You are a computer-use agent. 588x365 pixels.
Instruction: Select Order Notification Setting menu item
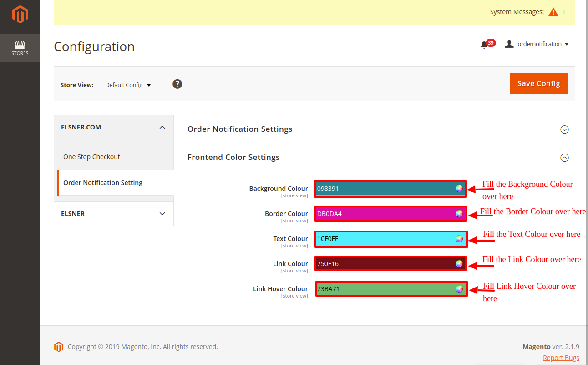point(103,183)
